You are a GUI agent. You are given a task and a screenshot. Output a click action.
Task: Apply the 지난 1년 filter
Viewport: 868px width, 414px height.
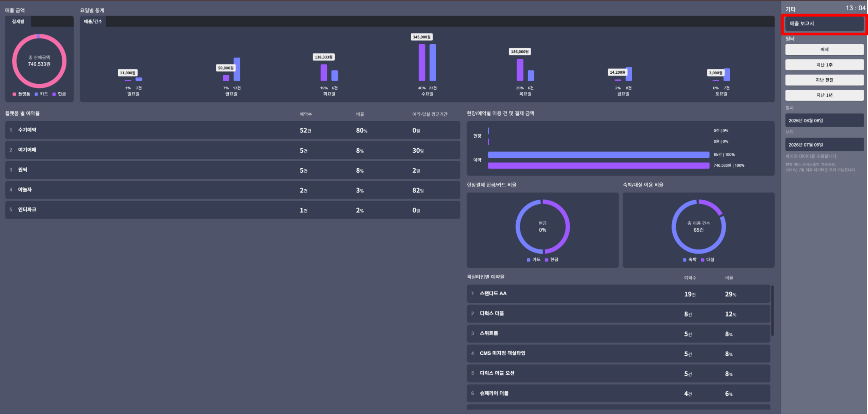click(824, 95)
